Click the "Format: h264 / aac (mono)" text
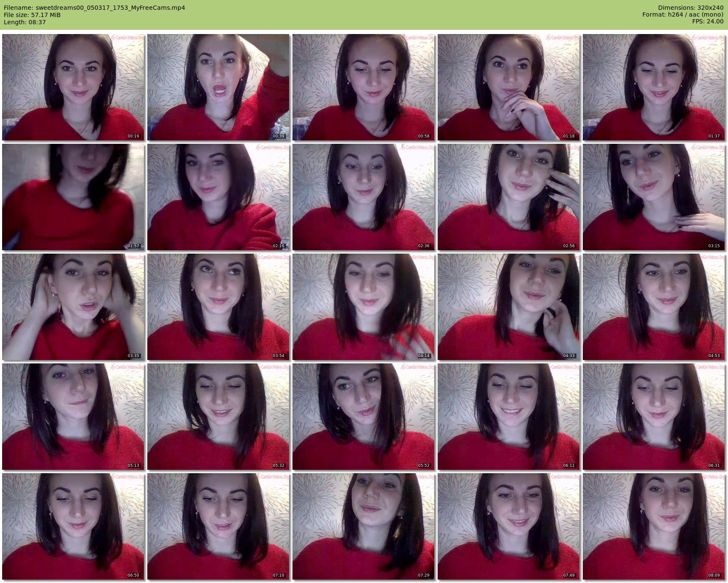The image size is (728, 583). (x=683, y=15)
